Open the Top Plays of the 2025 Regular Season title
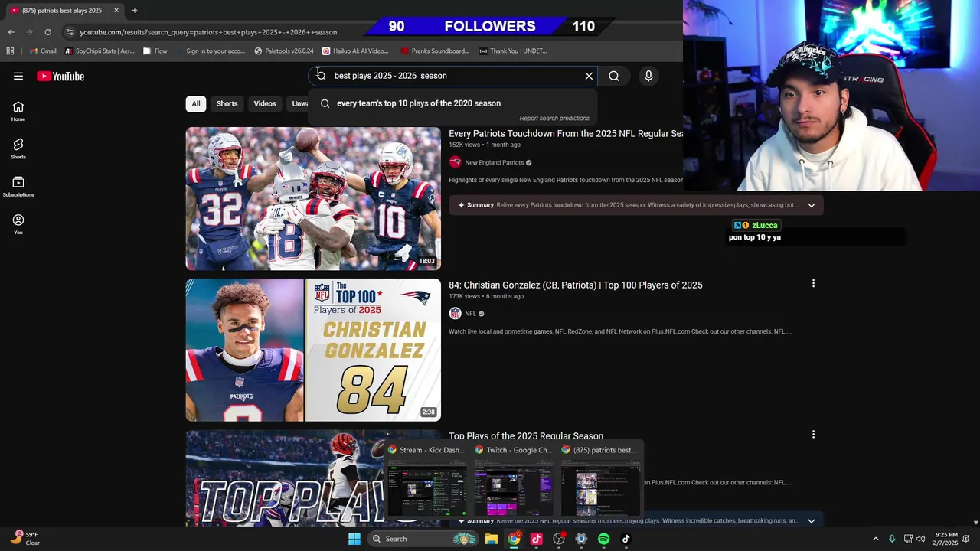The height and width of the screenshot is (551, 980). pos(526,436)
